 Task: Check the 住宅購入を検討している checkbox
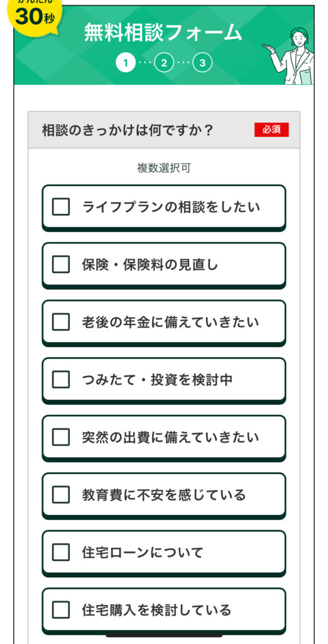coord(61,609)
